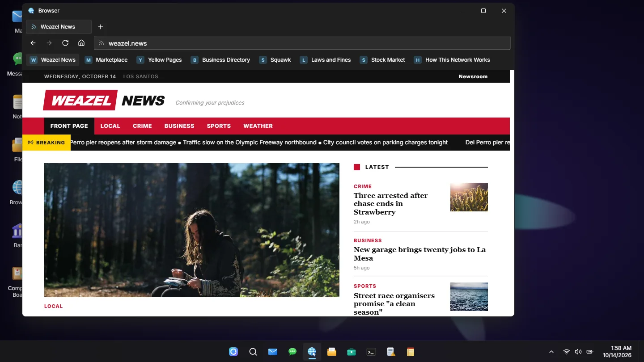Click the browser forward arrow

point(49,43)
